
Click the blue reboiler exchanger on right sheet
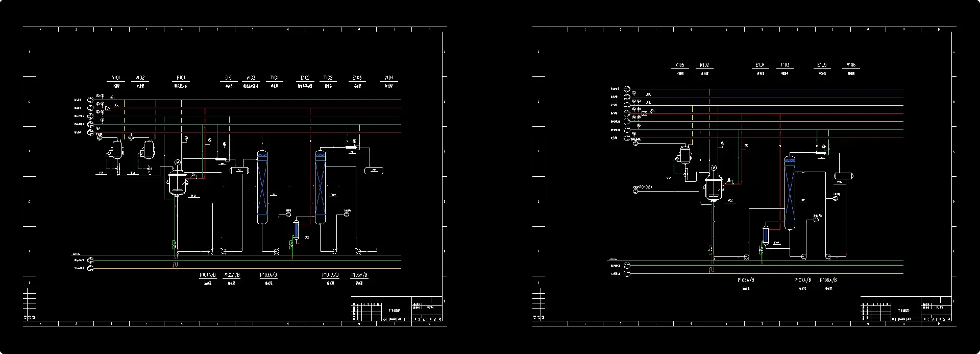point(765,234)
